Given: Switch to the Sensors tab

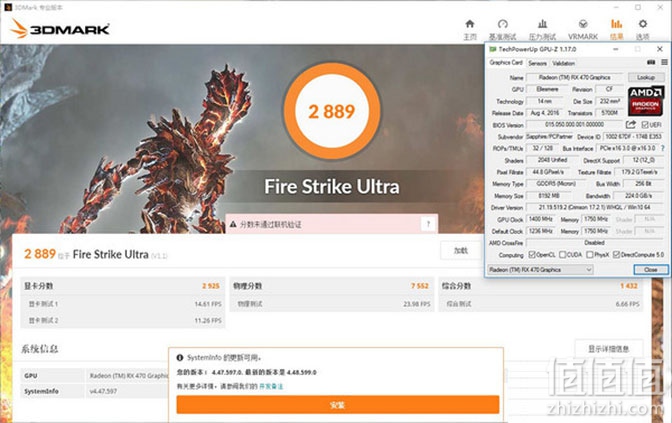Looking at the screenshot, I should pyautogui.click(x=537, y=63).
